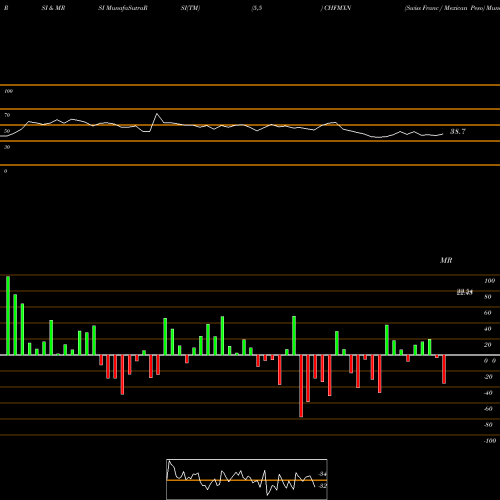Viewport: 500px width, 500px height.
Task: Click the CHFMXN symbol label
Action: (337, 8)
